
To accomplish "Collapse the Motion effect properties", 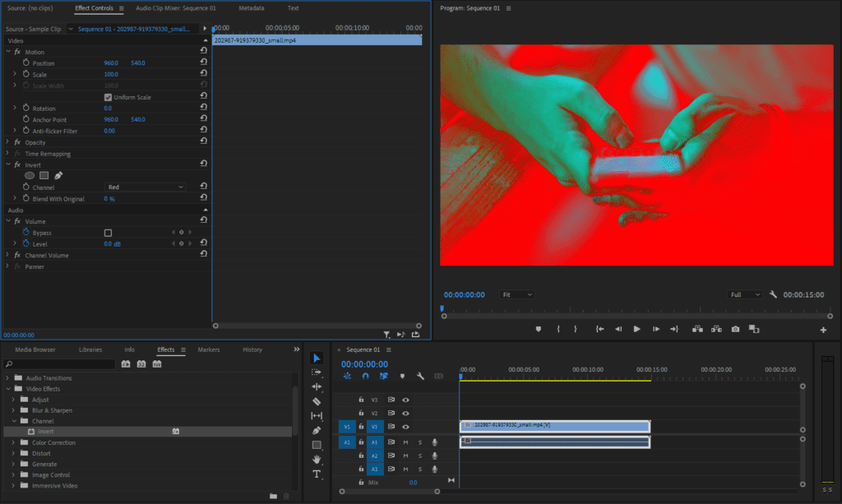I will pyautogui.click(x=8, y=52).
